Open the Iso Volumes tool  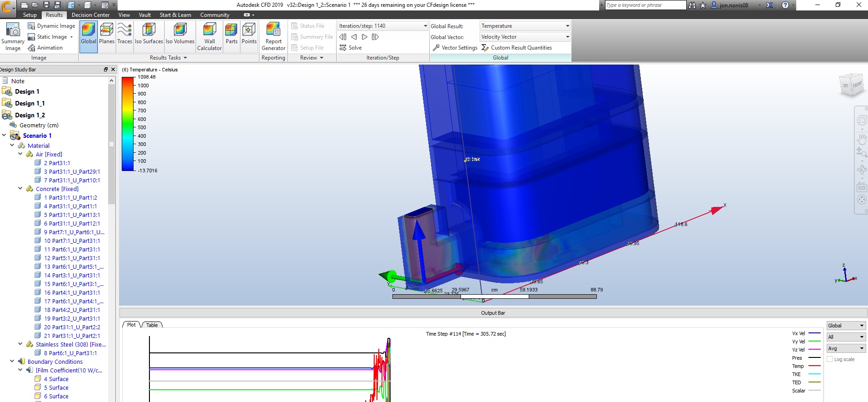click(x=180, y=37)
